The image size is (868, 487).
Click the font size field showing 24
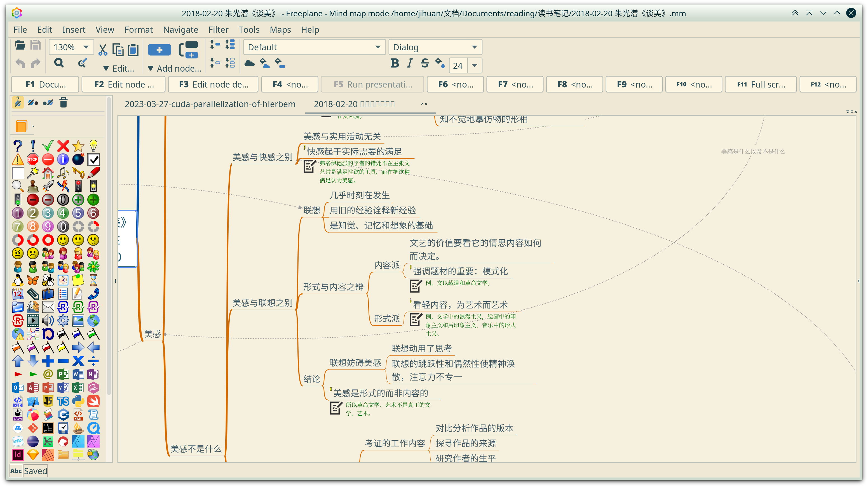coord(458,65)
